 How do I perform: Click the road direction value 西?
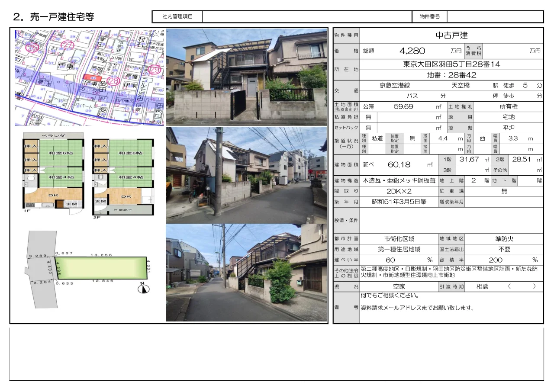(x=483, y=138)
